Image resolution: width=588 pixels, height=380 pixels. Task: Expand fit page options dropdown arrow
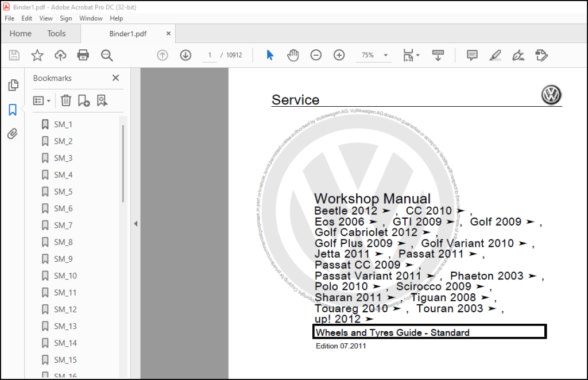coord(418,56)
